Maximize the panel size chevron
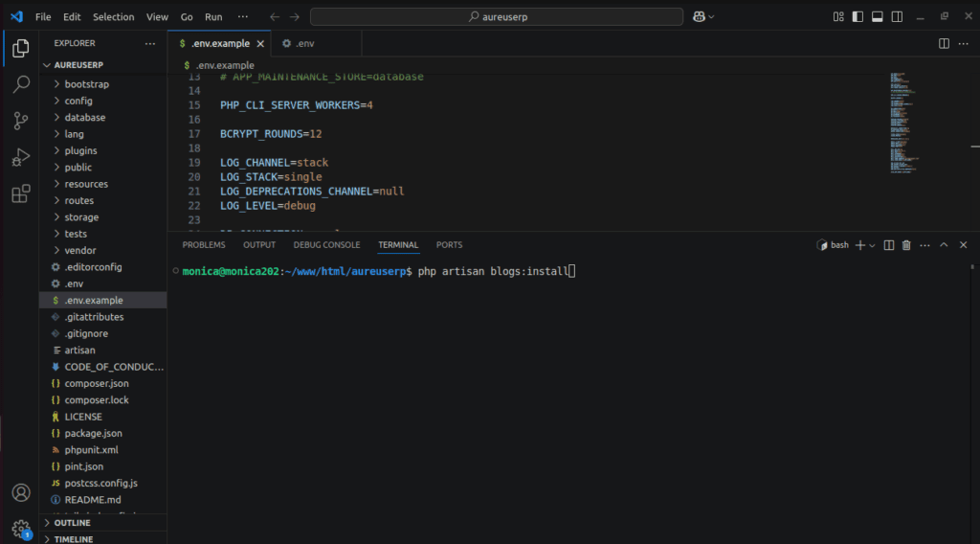Screen dimensions: 980x544 (944, 245)
